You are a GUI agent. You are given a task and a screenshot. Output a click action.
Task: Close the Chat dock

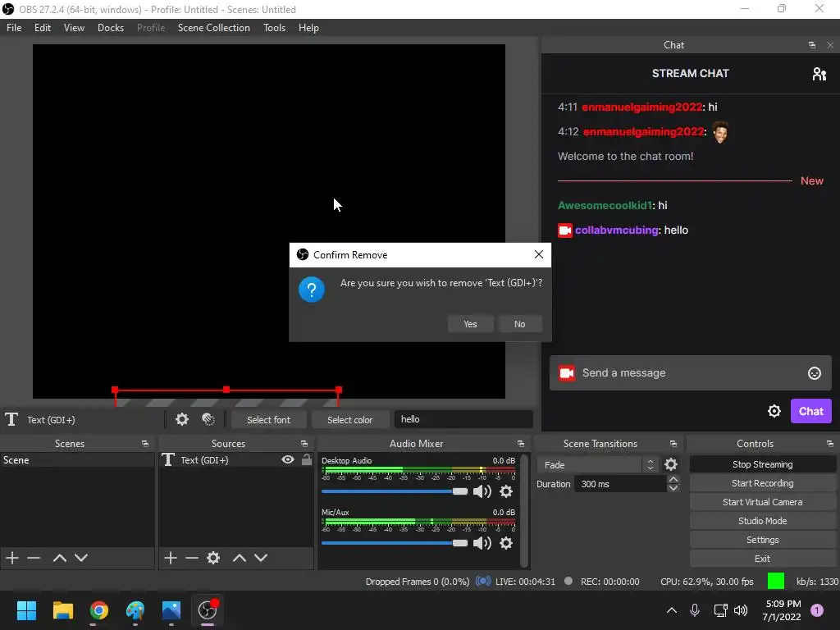(830, 45)
